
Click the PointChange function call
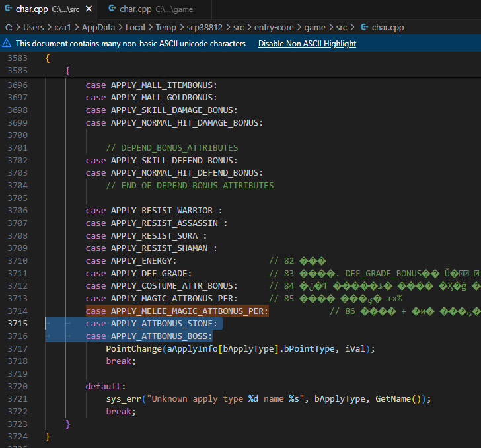tap(133, 349)
